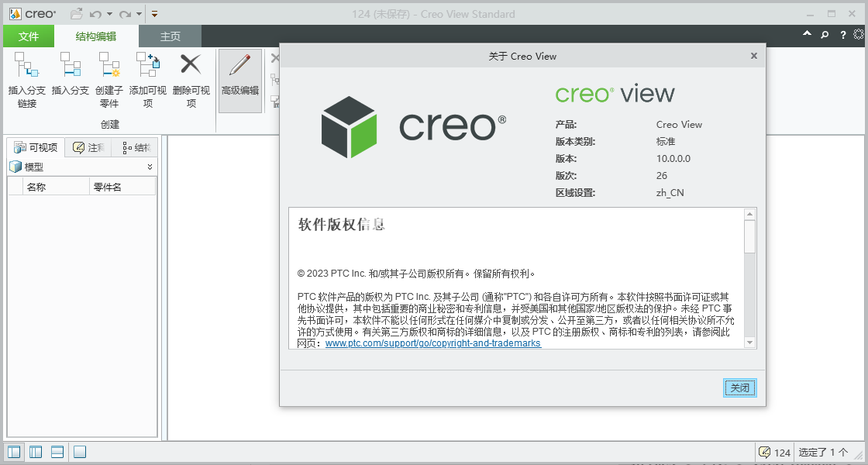The image size is (868, 465).
Task: Open the 文件 menu tab
Action: (x=29, y=36)
